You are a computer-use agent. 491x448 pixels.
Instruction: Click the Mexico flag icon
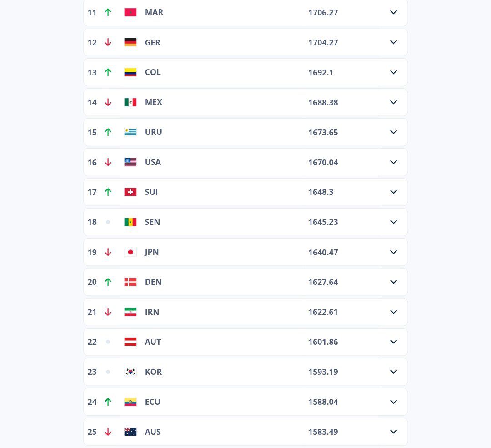click(x=130, y=102)
